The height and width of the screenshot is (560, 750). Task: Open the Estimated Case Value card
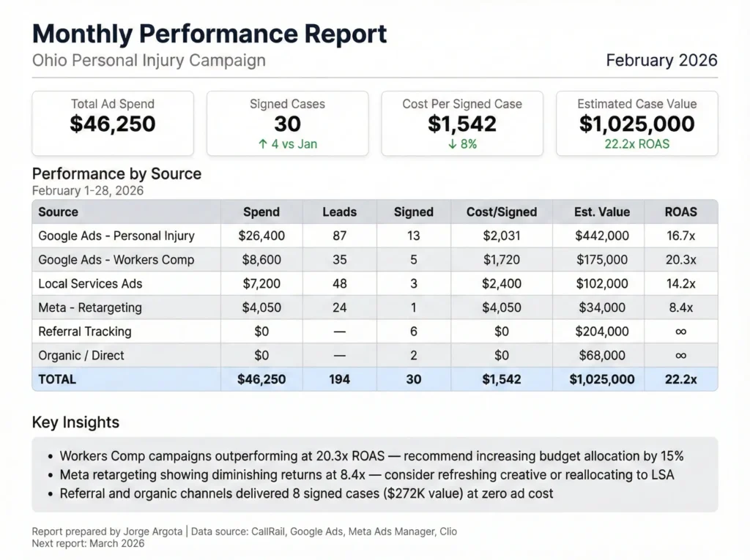(x=636, y=123)
